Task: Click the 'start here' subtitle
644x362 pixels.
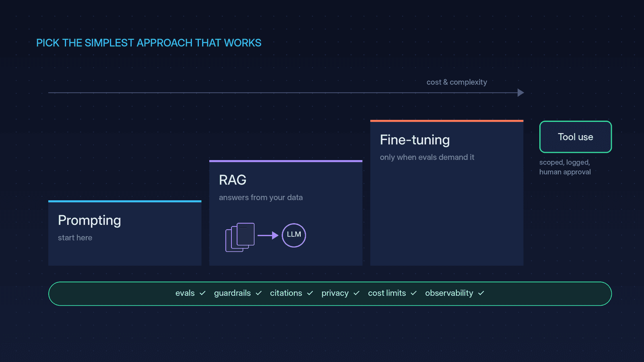Action: (x=75, y=238)
